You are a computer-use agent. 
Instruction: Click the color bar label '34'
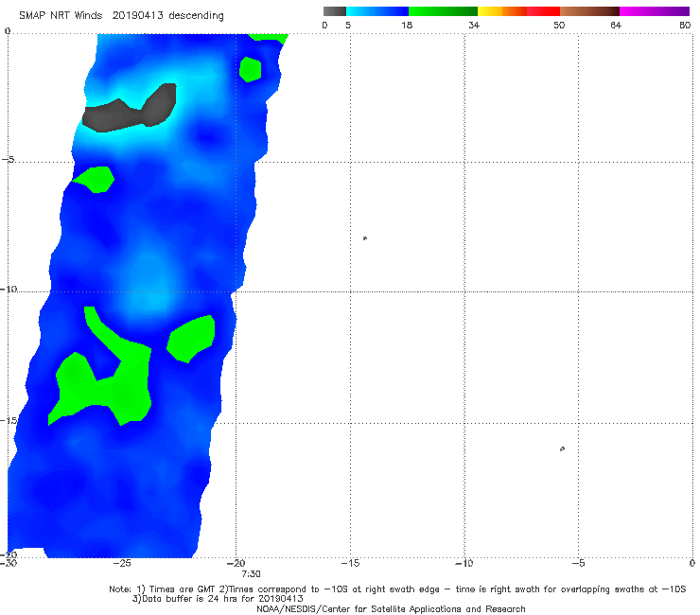[x=474, y=25]
